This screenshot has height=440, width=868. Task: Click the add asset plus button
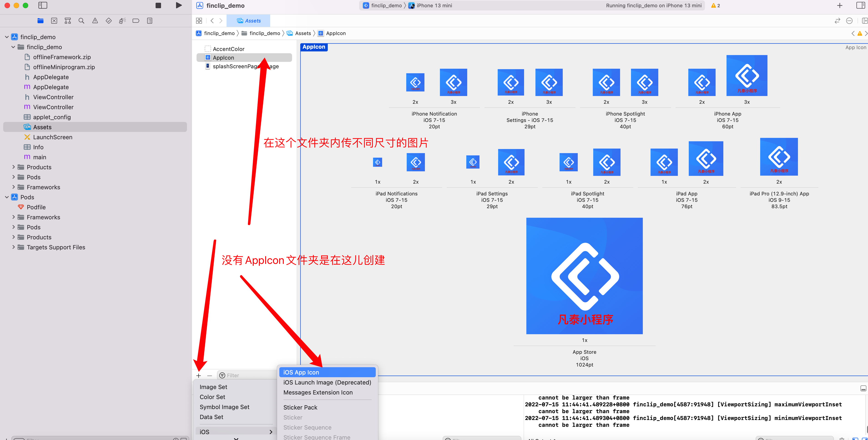199,375
